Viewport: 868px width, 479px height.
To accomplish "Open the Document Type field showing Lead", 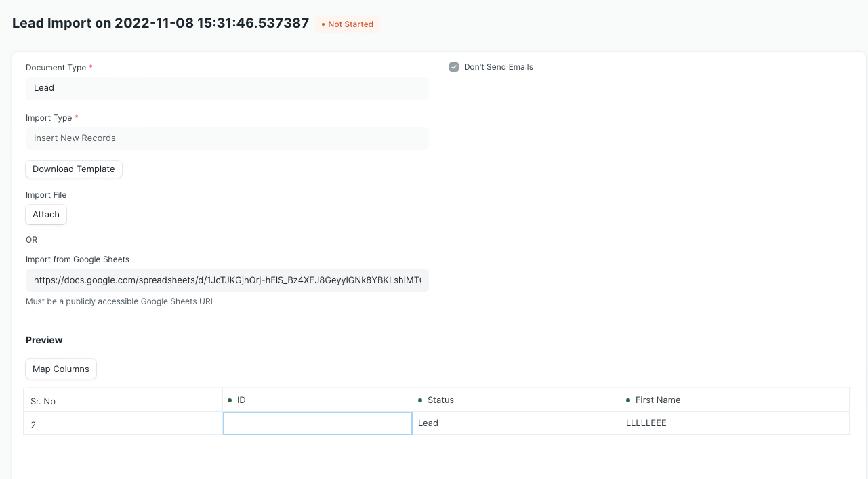I will [227, 88].
